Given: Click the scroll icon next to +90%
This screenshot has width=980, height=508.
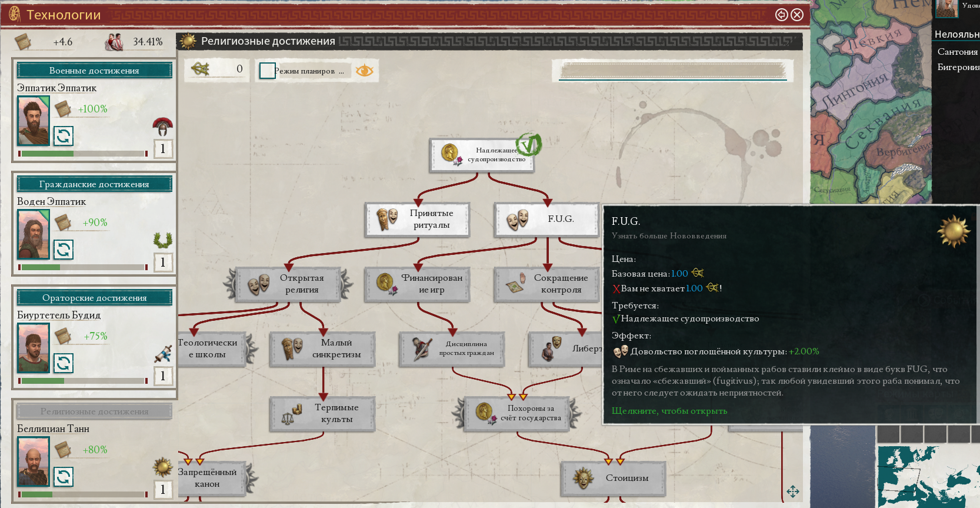Looking at the screenshot, I should coord(63,222).
